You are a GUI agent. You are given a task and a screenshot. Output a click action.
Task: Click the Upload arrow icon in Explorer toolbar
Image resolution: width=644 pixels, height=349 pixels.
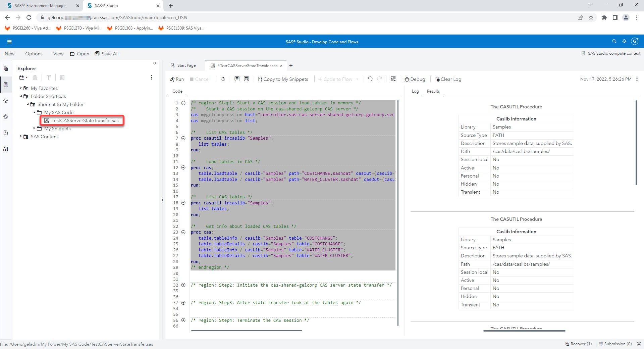(49, 78)
